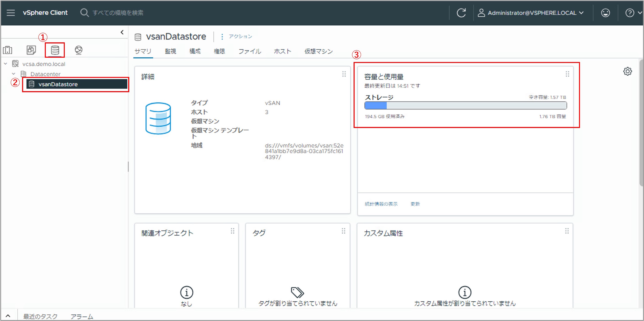Open the アクション menu
The width and height of the screenshot is (644, 321).
point(236,37)
